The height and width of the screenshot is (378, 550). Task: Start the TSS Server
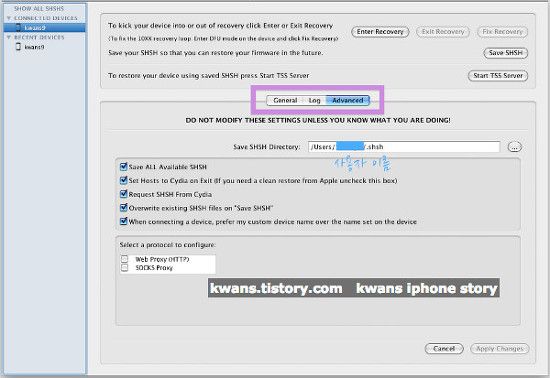(498, 76)
